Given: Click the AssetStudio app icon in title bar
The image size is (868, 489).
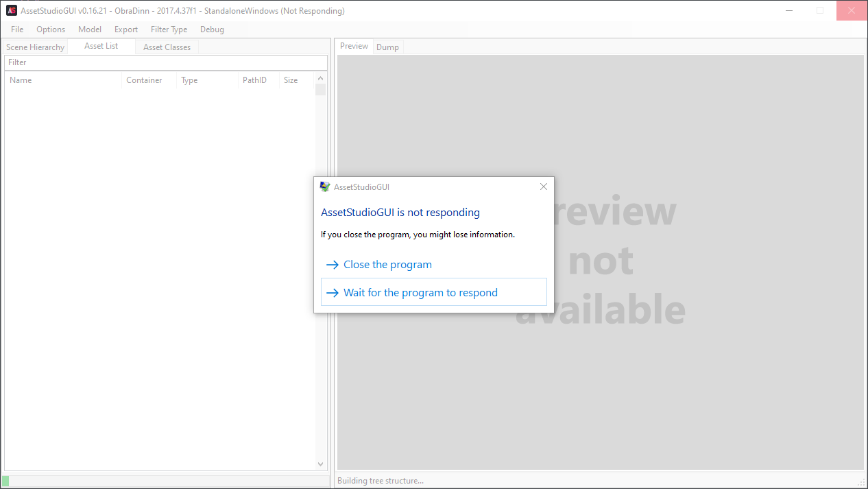Looking at the screenshot, I should [x=12, y=10].
